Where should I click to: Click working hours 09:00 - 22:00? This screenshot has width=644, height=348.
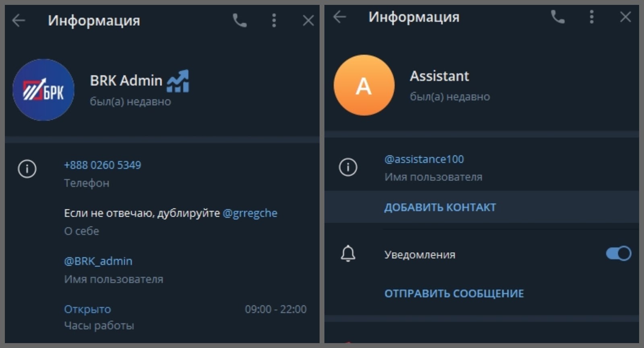[x=276, y=309]
